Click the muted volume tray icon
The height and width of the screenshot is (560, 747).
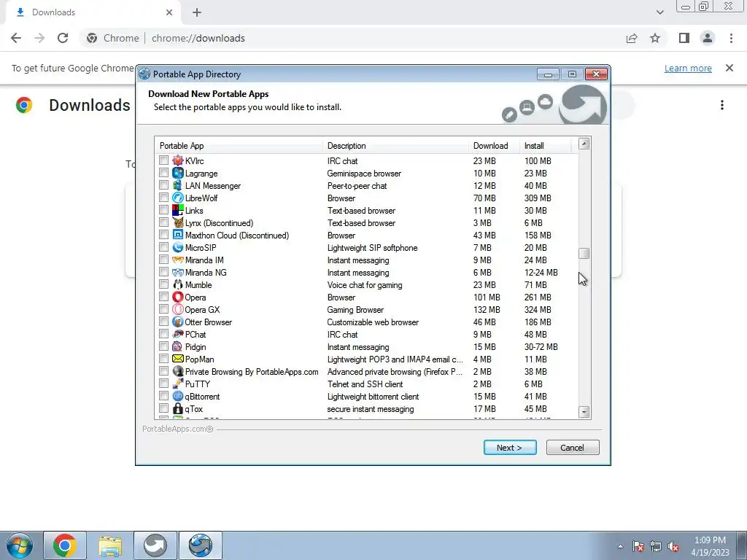point(673,547)
